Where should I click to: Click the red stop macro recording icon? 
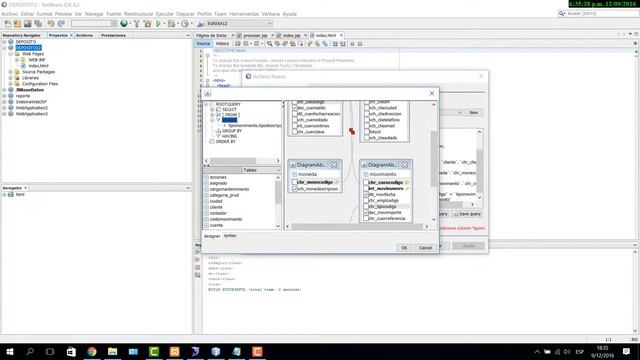click(352, 44)
